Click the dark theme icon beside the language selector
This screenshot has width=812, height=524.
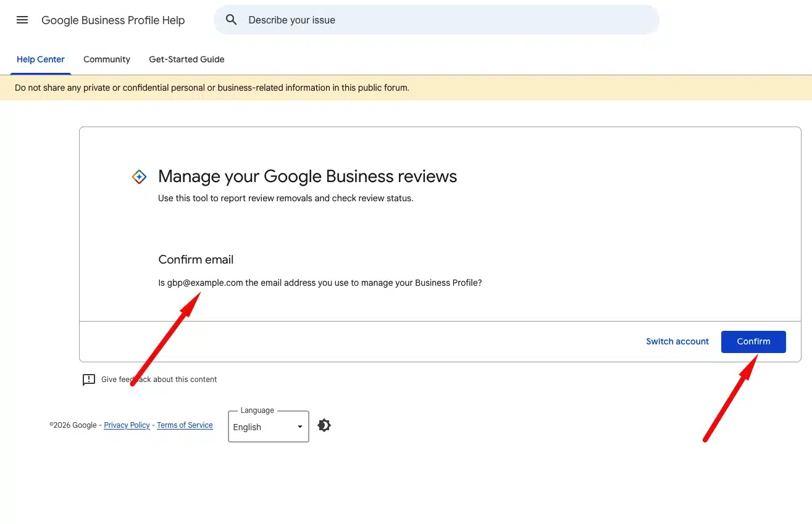point(324,425)
